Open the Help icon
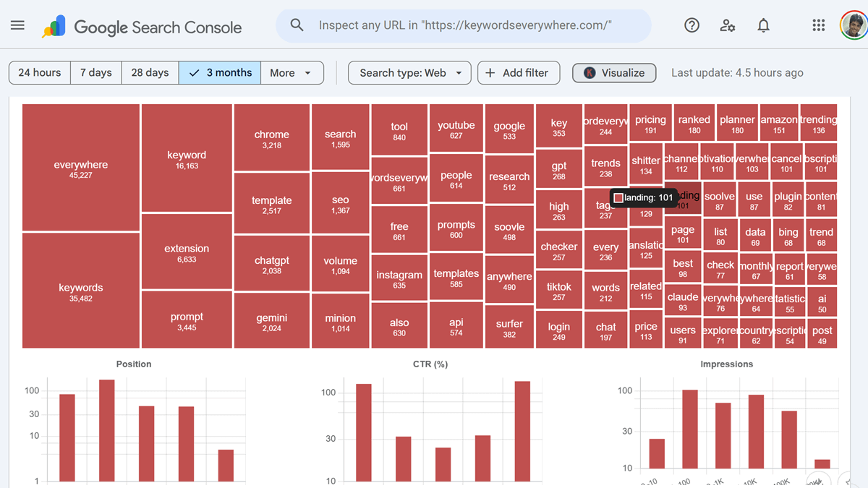Image resolution: width=868 pixels, height=488 pixels. (x=692, y=25)
